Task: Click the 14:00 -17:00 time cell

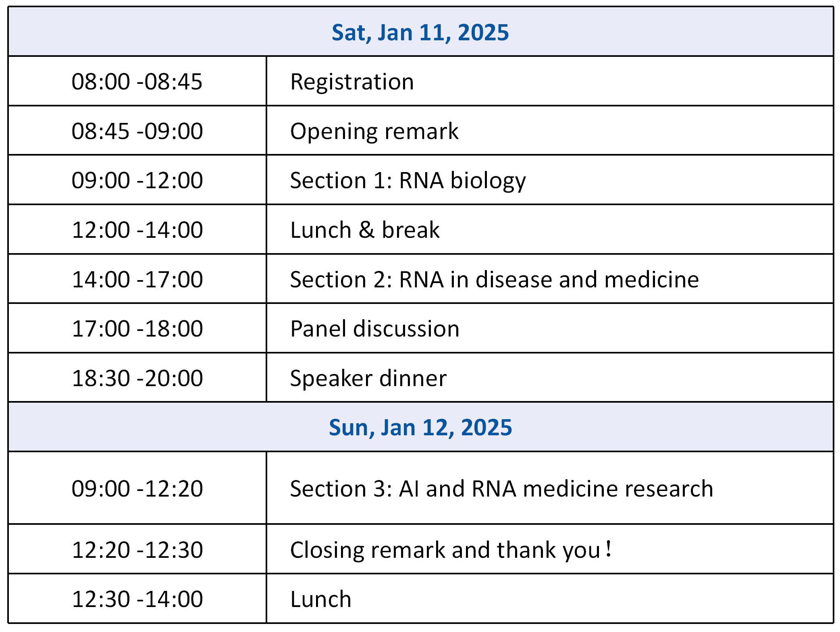Action: (137, 279)
